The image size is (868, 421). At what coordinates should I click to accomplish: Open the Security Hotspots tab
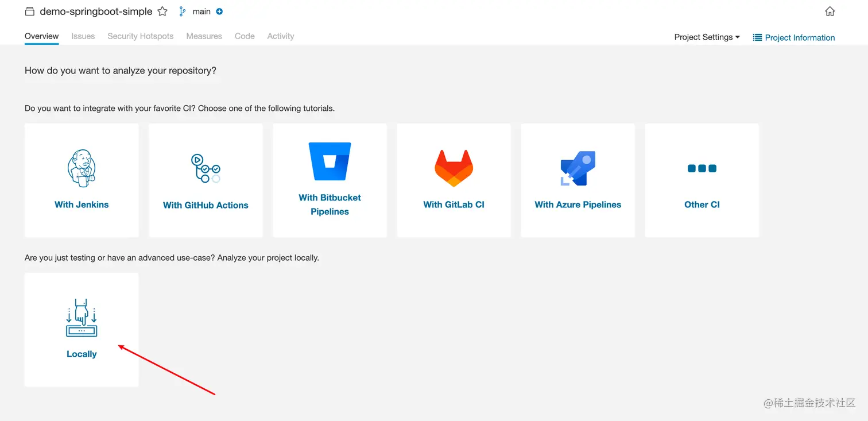[x=141, y=36]
